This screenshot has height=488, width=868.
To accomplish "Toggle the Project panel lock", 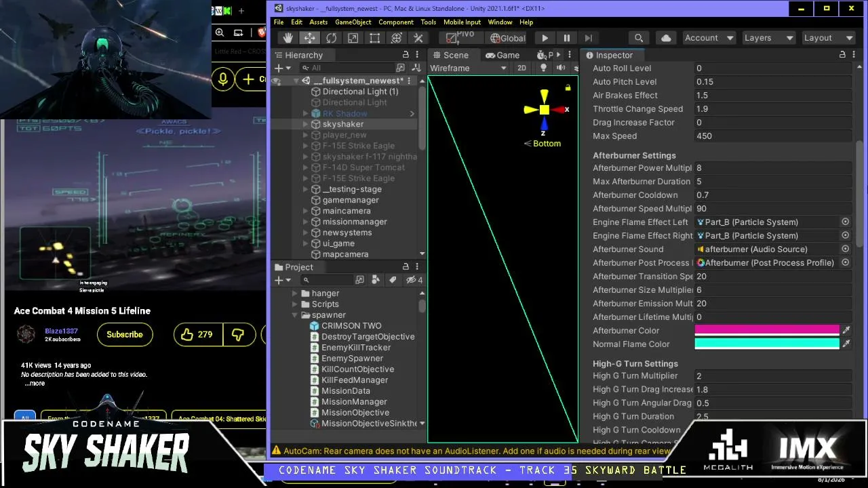I will tap(406, 267).
